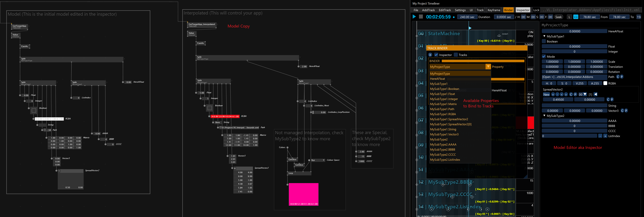Click the timeline playhead triangle marker
This screenshot has height=217, width=644.
(x=470, y=28)
